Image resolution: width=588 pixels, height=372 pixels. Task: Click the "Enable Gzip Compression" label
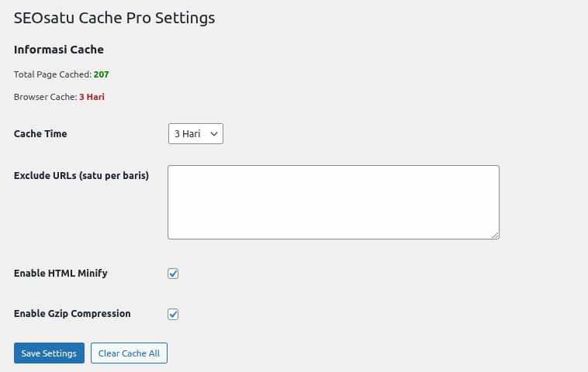point(72,313)
